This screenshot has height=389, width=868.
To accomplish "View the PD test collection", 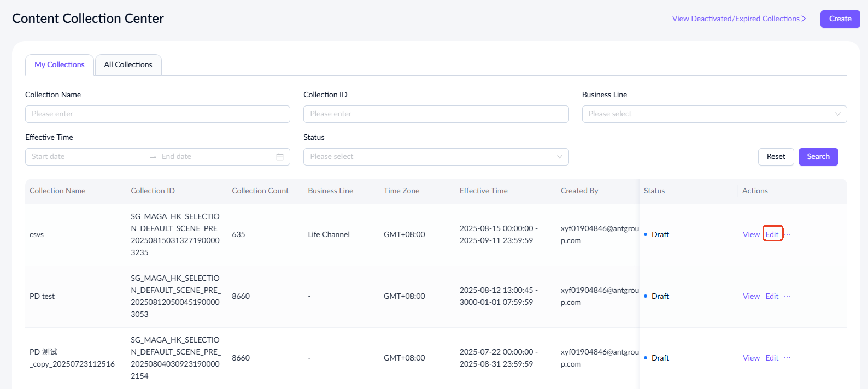I will [751, 296].
